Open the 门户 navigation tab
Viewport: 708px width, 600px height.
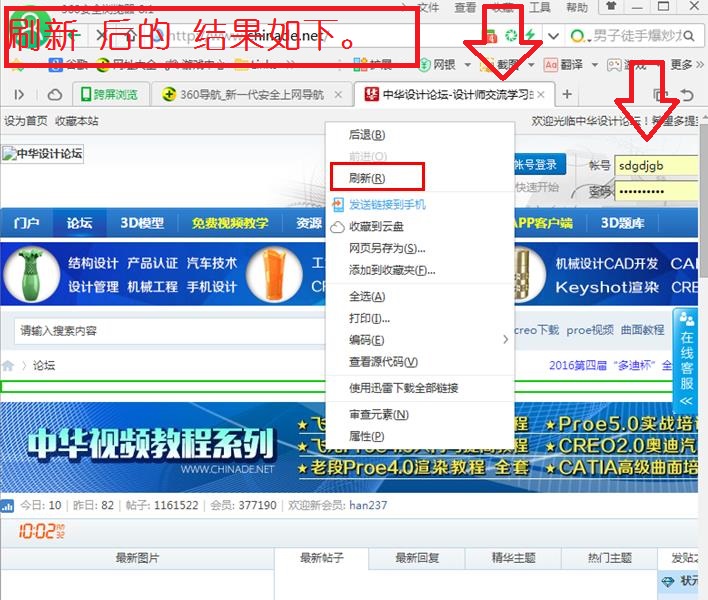(27, 223)
